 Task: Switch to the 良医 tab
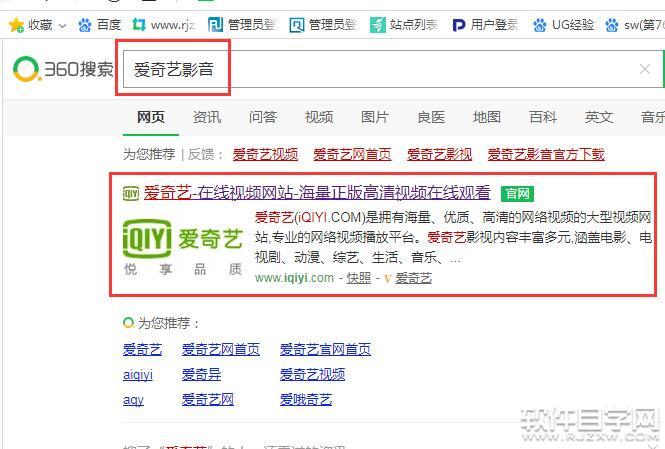pyautogui.click(x=431, y=117)
